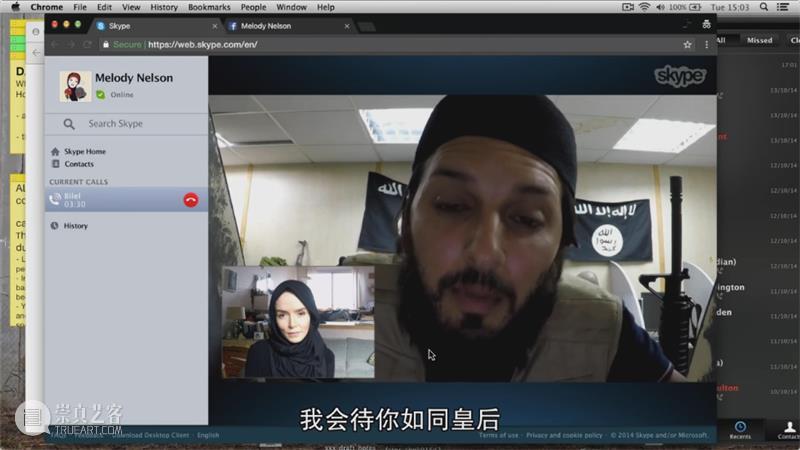This screenshot has width=800, height=450.
Task: Switch to the Skype browser tab
Action: [x=156, y=26]
